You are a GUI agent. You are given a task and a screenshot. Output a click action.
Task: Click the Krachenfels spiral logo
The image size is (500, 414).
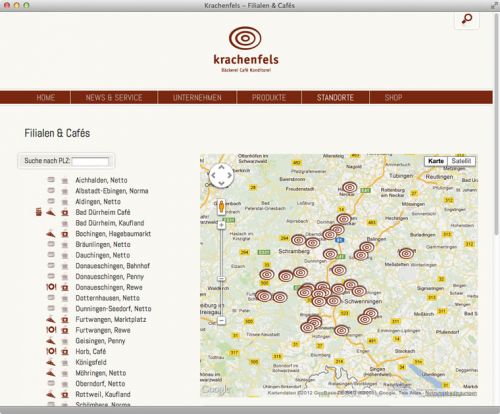245,38
